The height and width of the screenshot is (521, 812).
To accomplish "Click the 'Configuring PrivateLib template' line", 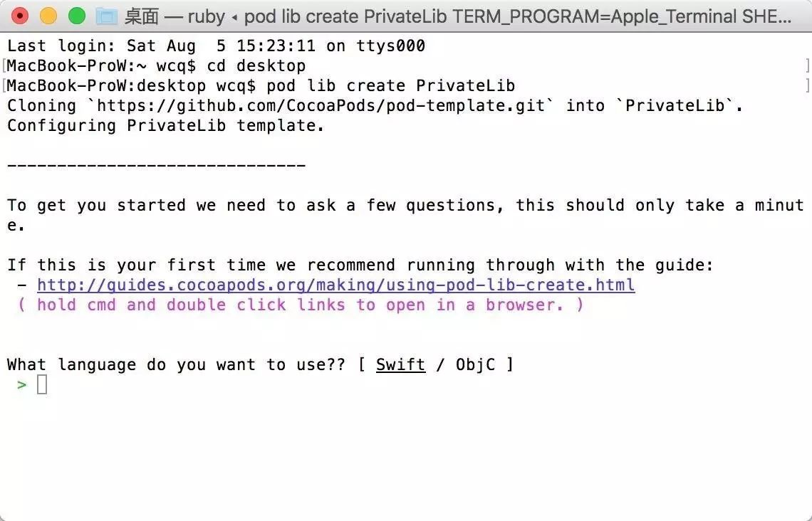I will 166,126.
